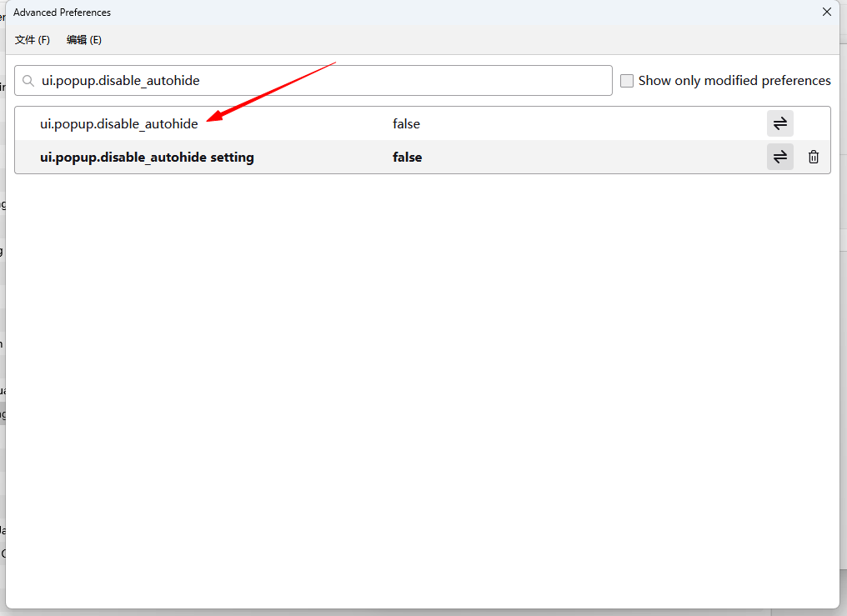The width and height of the screenshot is (847, 616).
Task: Open the 编辑 (E) menu
Action: pos(83,40)
